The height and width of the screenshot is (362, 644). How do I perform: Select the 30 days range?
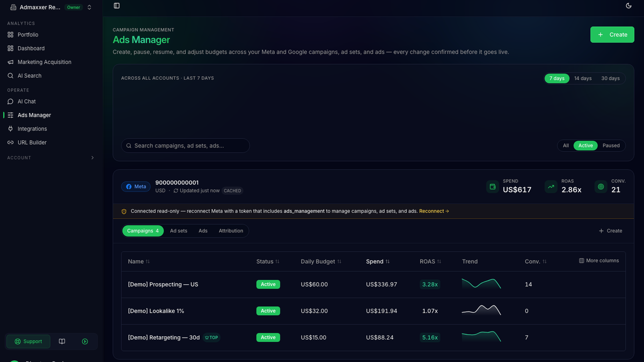point(610,78)
